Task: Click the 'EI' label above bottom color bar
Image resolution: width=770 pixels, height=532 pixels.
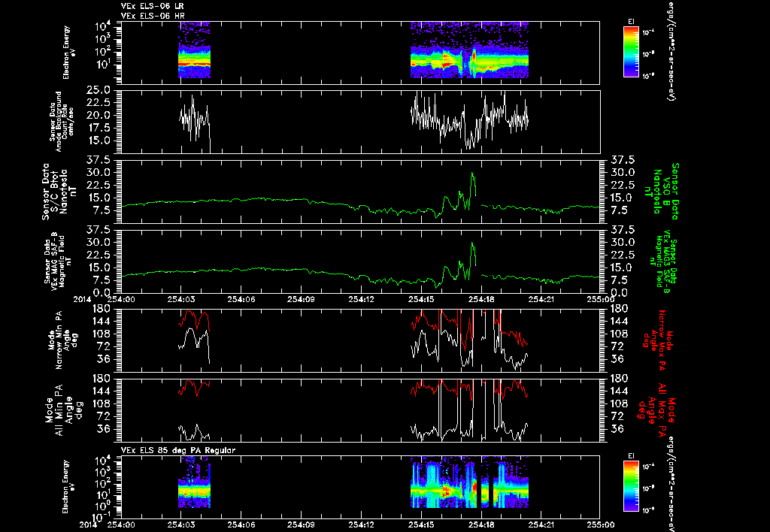Action: (631, 456)
